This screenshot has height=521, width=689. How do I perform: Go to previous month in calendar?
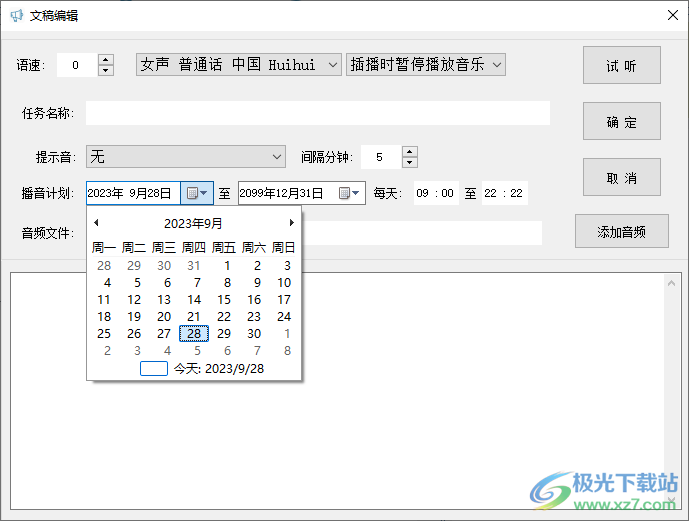coord(96,223)
